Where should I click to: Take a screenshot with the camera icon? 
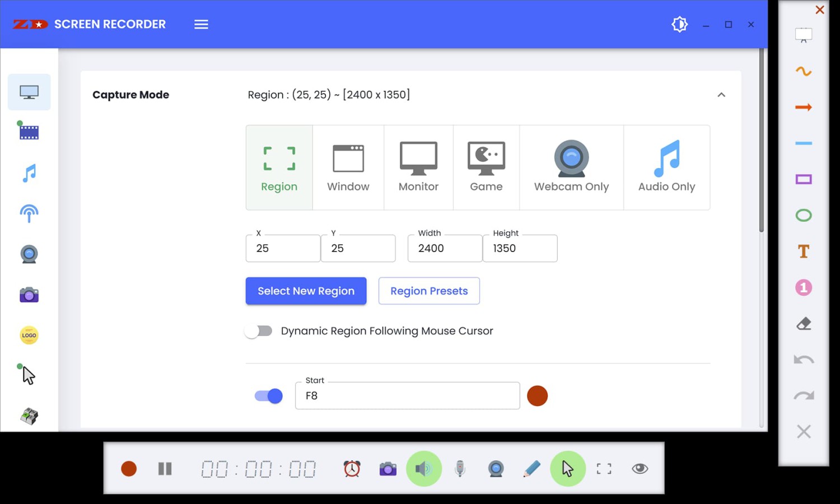coord(388,469)
